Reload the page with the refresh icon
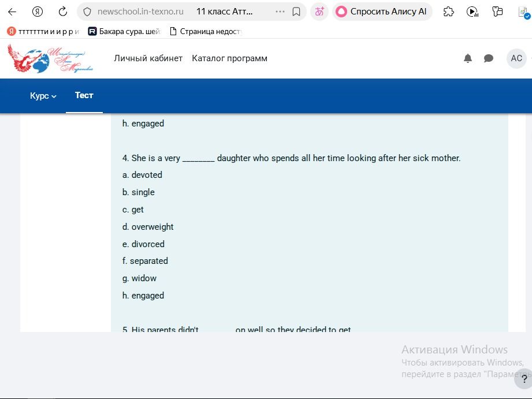Viewport: 532px width, 399px height. (x=63, y=12)
